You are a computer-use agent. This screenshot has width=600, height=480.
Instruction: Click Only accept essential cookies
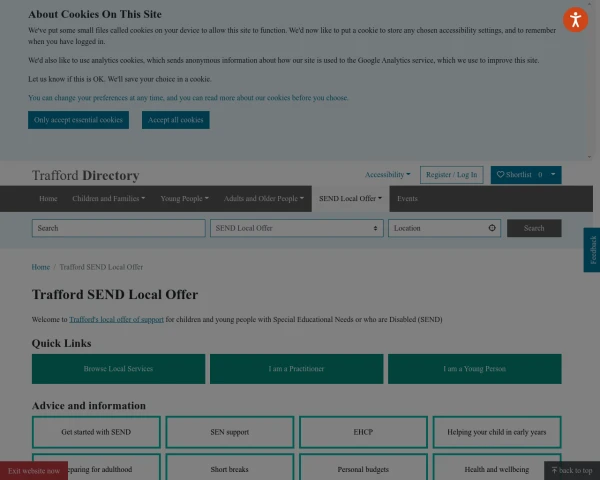(78, 120)
